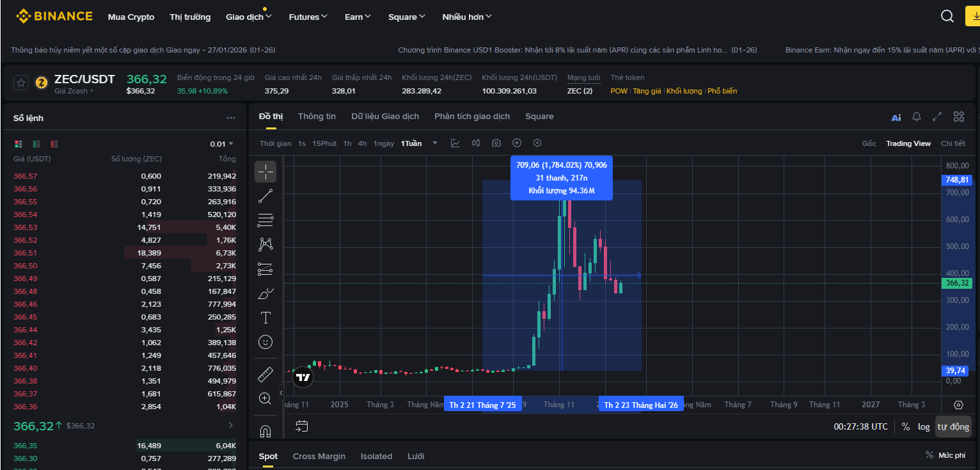The width and height of the screenshot is (980, 470).
Task: Collapse the drawing toolbar with arrow handle
Action: [x=281, y=393]
